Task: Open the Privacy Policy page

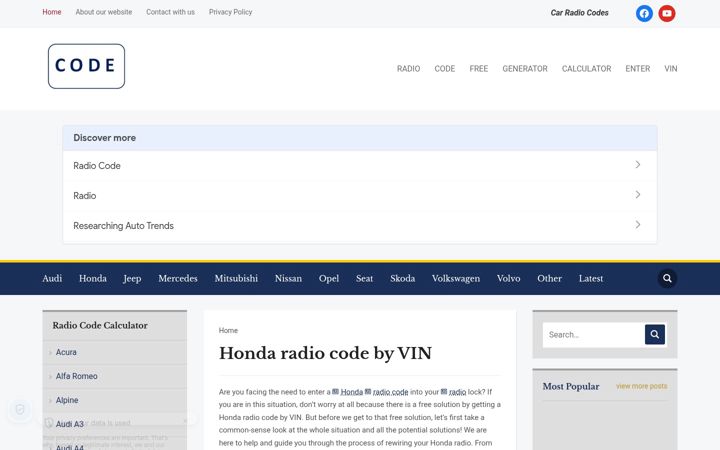Action: 231,12
